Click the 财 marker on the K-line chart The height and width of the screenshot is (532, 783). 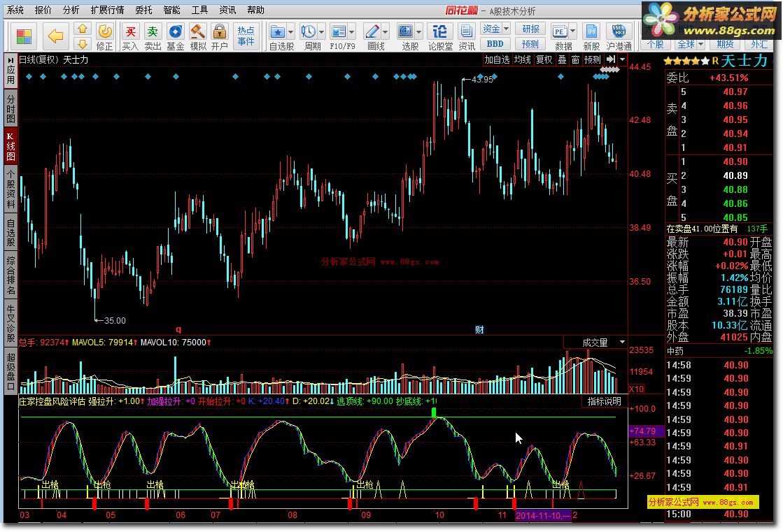point(479,329)
